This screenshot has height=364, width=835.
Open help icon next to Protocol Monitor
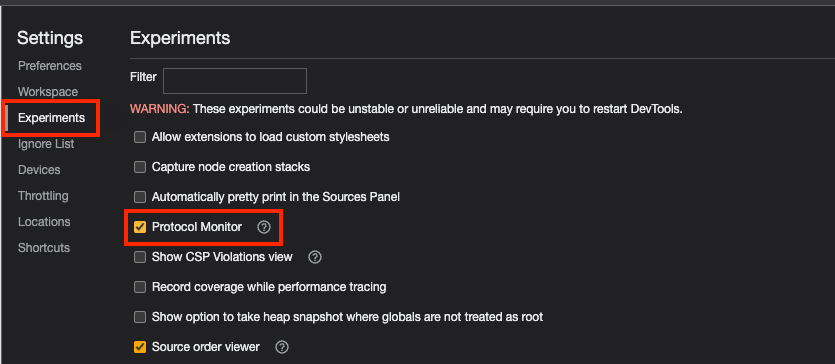coord(264,227)
